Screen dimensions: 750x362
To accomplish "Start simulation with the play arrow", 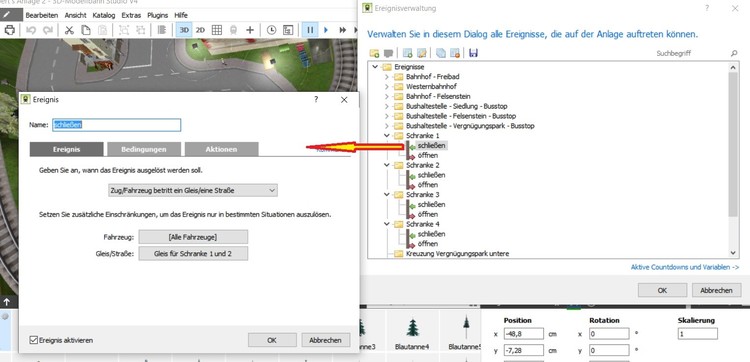I will click(x=326, y=30).
